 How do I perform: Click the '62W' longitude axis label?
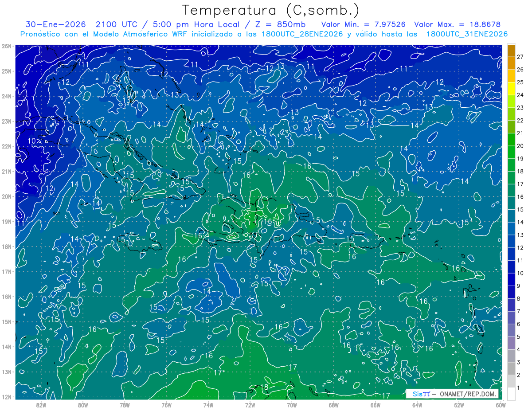click(459, 404)
